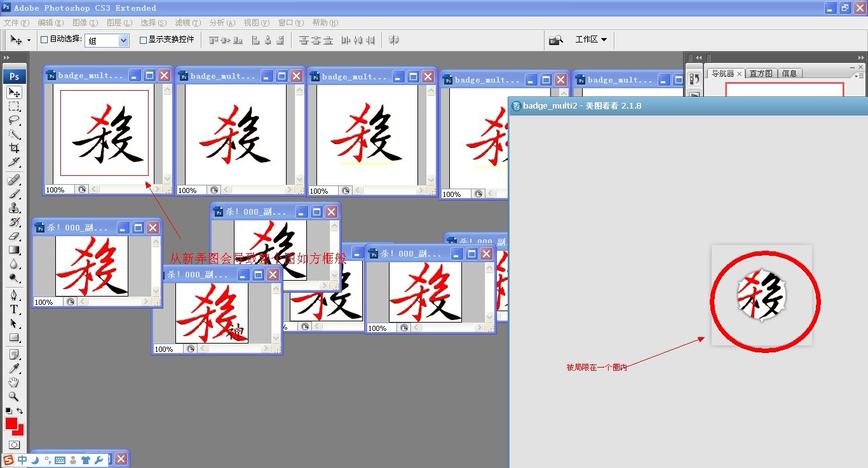The height and width of the screenshot is (468, 868).
Task: Open the 滤镜 menu
Action: pos(186,22)
